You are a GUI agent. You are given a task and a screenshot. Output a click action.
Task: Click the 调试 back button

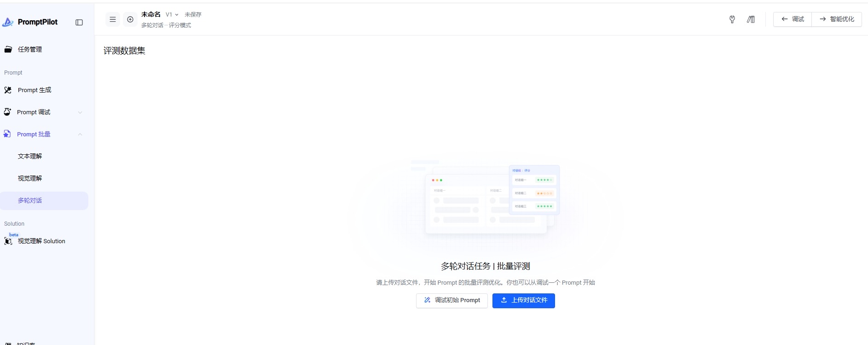(x=793, y=19)
